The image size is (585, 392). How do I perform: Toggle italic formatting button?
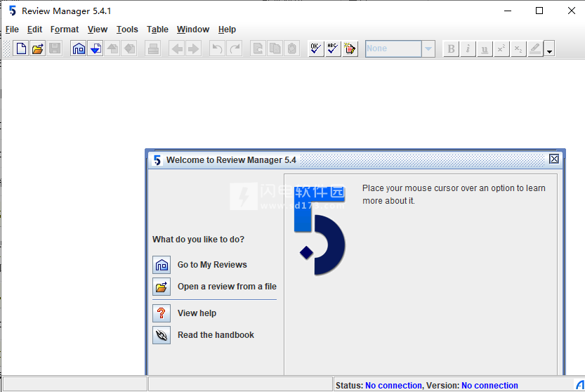pos(468,48)
